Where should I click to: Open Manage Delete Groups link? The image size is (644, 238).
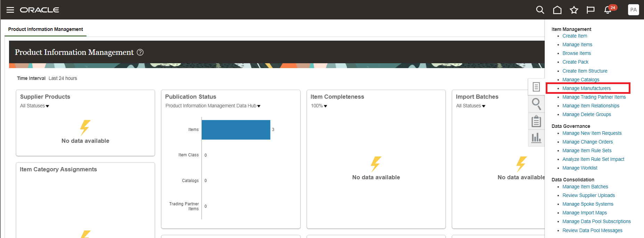(587, 114)
